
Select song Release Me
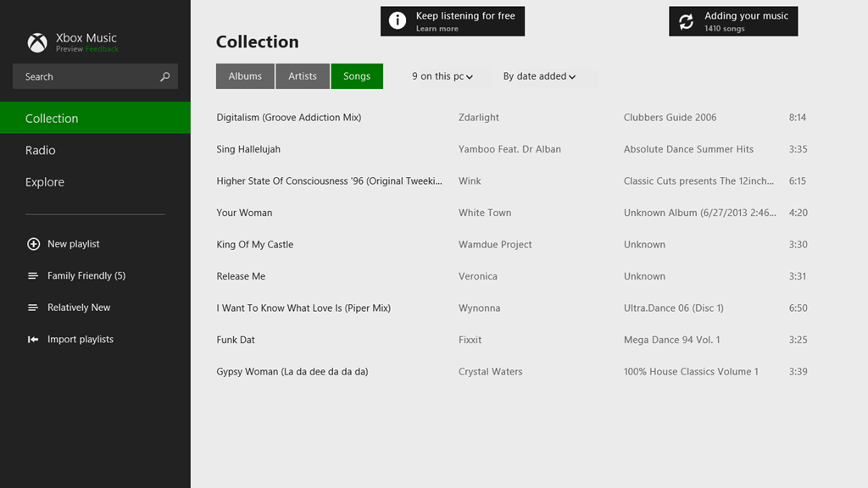(x=241, y=276)
